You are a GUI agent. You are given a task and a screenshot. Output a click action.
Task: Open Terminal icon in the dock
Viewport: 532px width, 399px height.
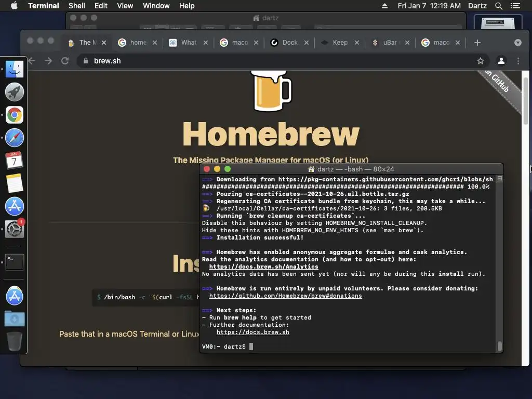click(x=14, y=262)
